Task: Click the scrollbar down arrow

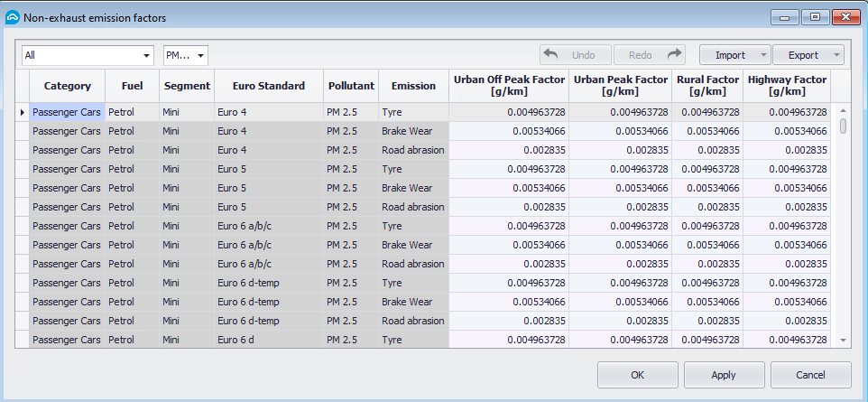Action: (x=844, y=341)
